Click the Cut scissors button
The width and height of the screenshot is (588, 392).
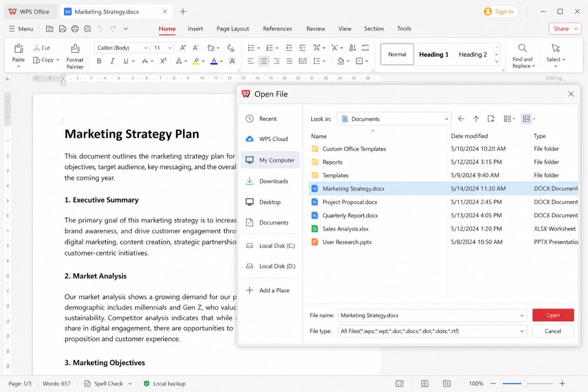click(42, 48)
